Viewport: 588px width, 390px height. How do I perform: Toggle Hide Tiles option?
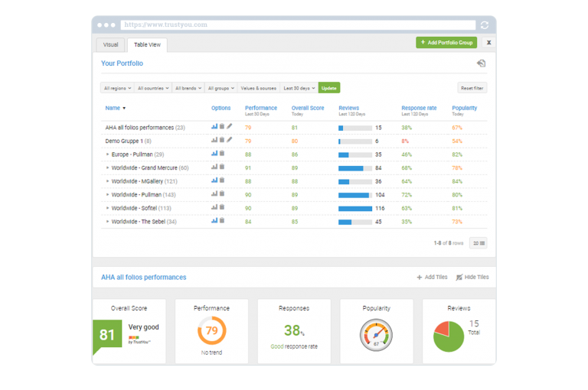pyautogui.click(x=472, y=277)
